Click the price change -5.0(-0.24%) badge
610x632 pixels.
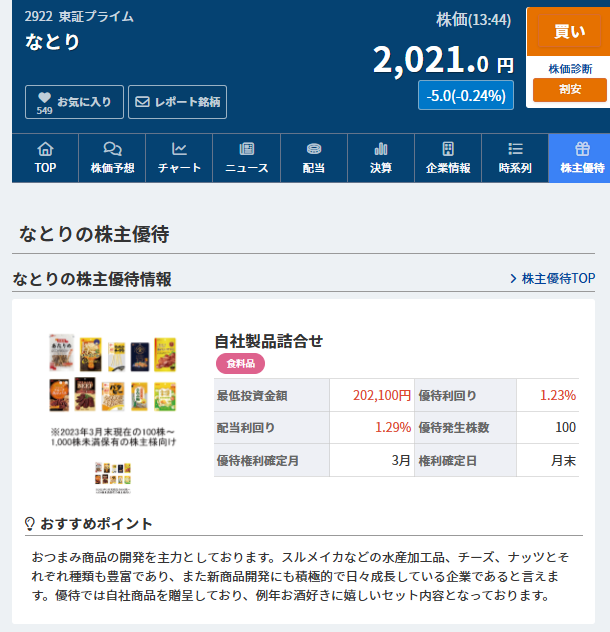click(466, 96)
